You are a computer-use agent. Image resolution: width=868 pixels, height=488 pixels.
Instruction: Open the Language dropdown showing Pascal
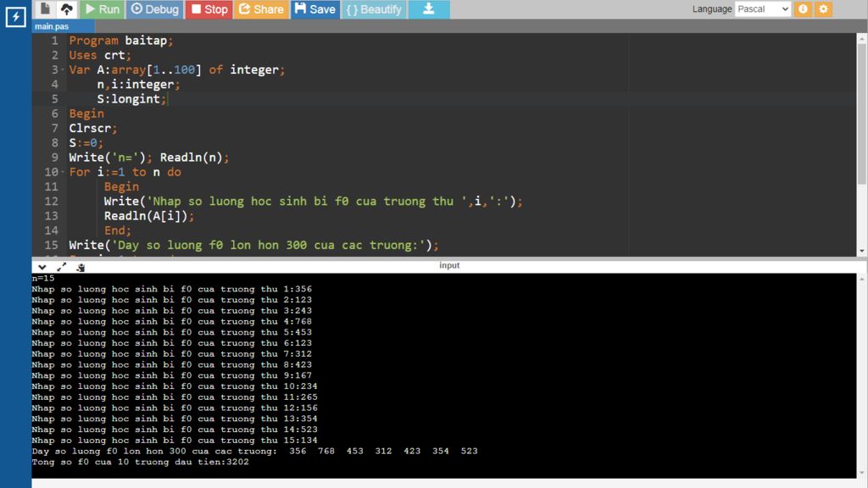[762, 8]
